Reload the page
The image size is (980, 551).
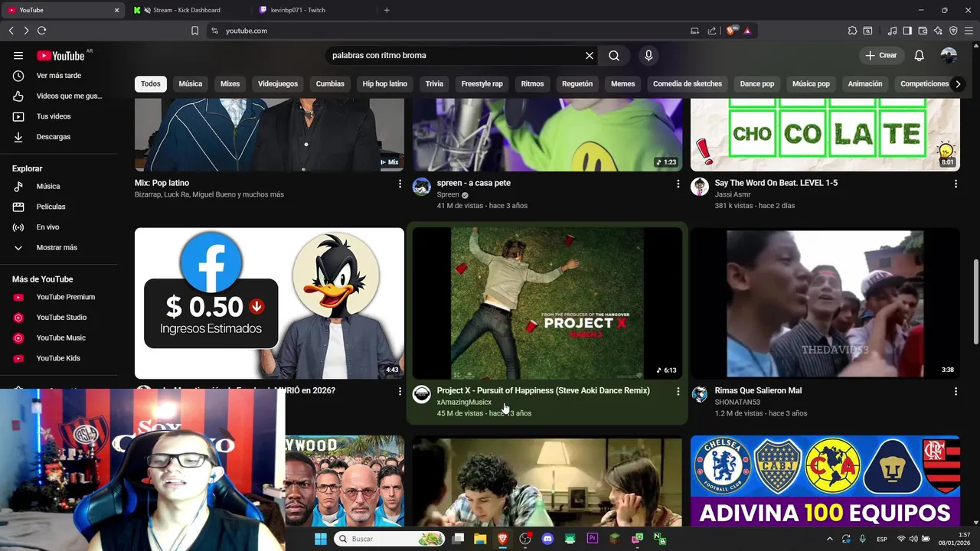pyautogui.click(x=42, y=31)
